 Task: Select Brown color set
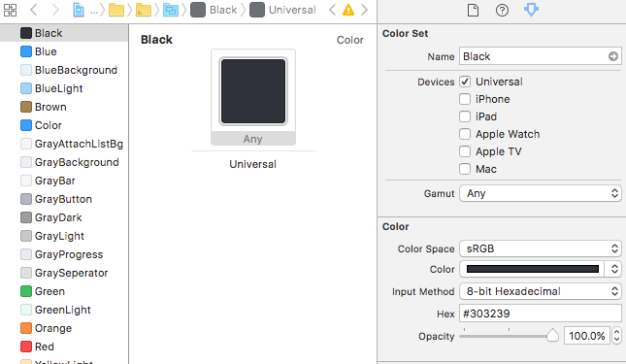tap(64, 107)
